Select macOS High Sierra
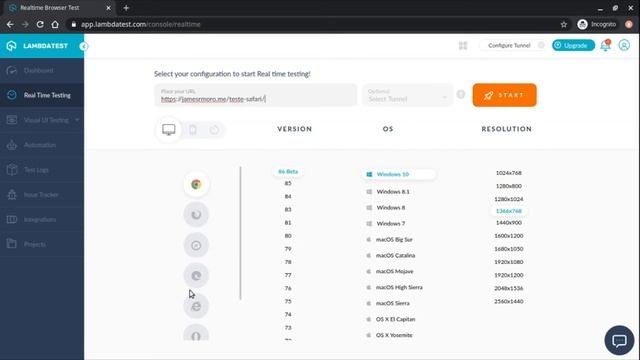Image resolution: width=640 pixels, height=360 pixels. (395, 287)
